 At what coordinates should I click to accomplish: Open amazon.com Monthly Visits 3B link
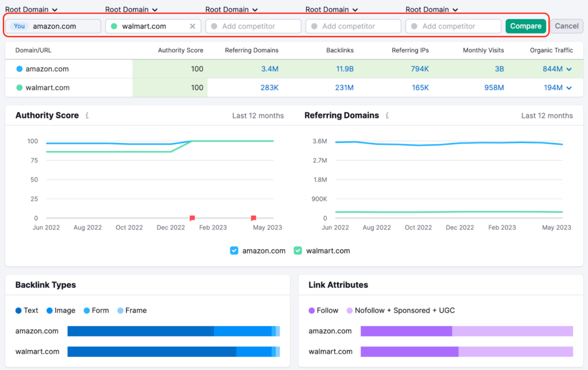tap(499, 69)
